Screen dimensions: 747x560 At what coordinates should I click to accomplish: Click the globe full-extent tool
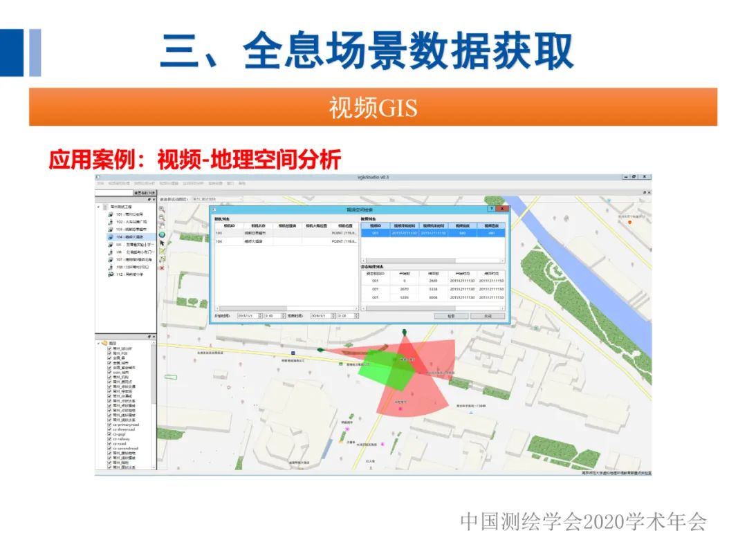[x=162, y=234]
